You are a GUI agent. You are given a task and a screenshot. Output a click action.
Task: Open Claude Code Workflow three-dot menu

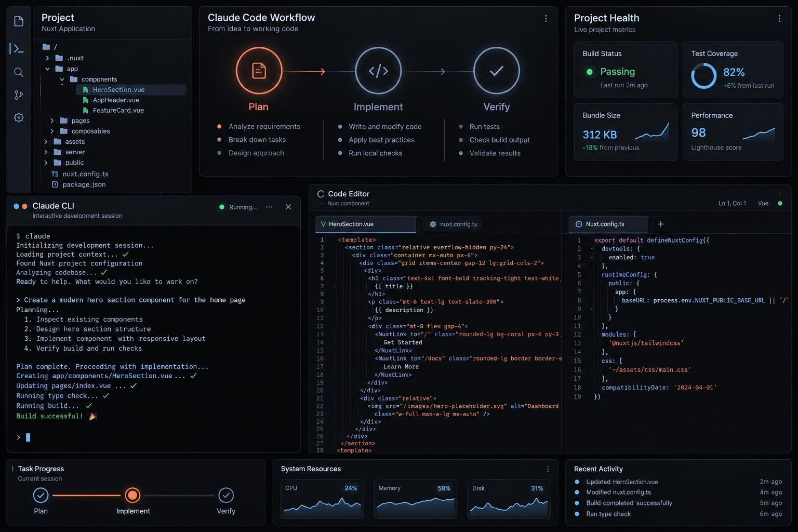point(546,18)
